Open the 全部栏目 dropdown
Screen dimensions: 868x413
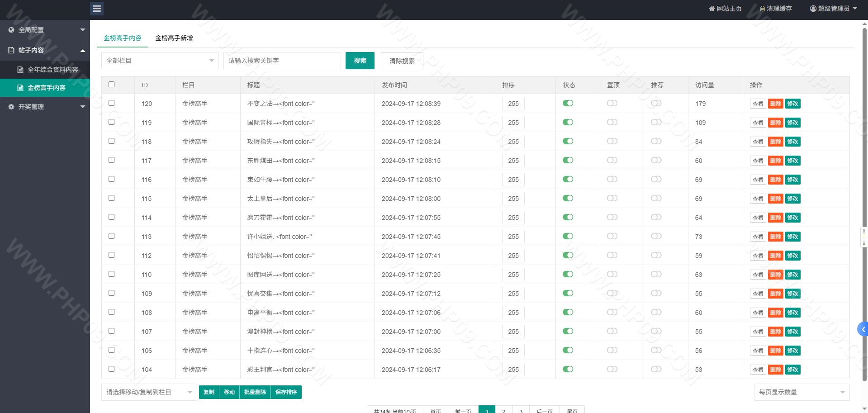[160, 61]
